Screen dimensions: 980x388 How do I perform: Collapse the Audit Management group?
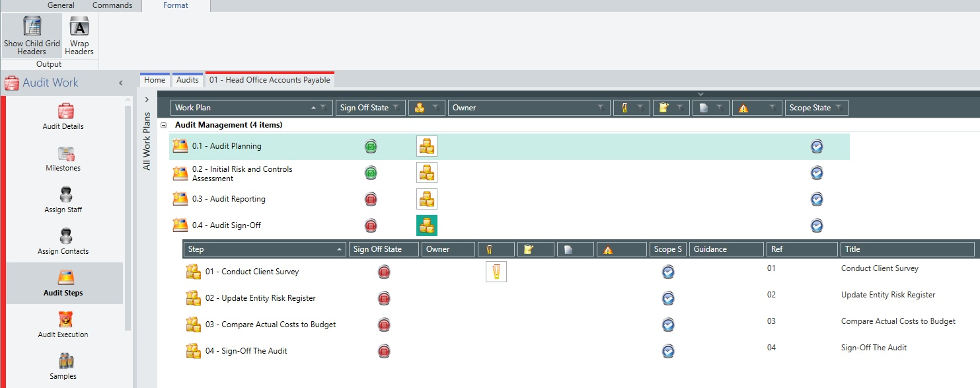click(x=163, y=125)
